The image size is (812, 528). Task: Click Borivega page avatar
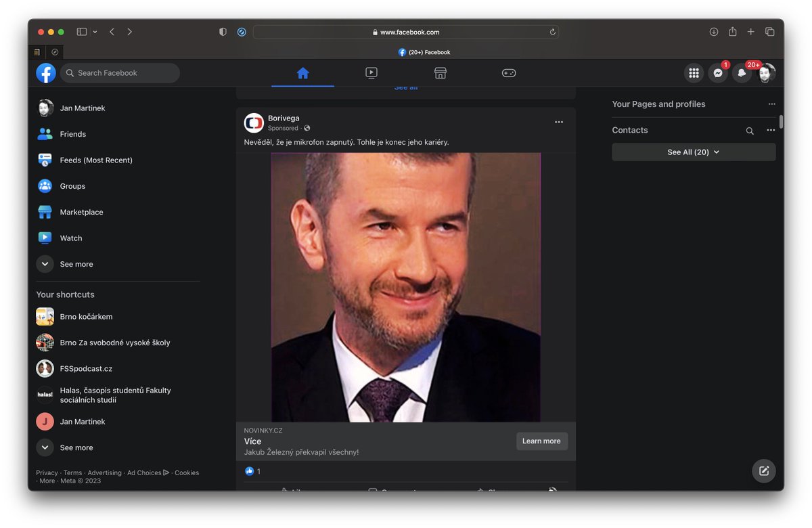tap(254, 123)
